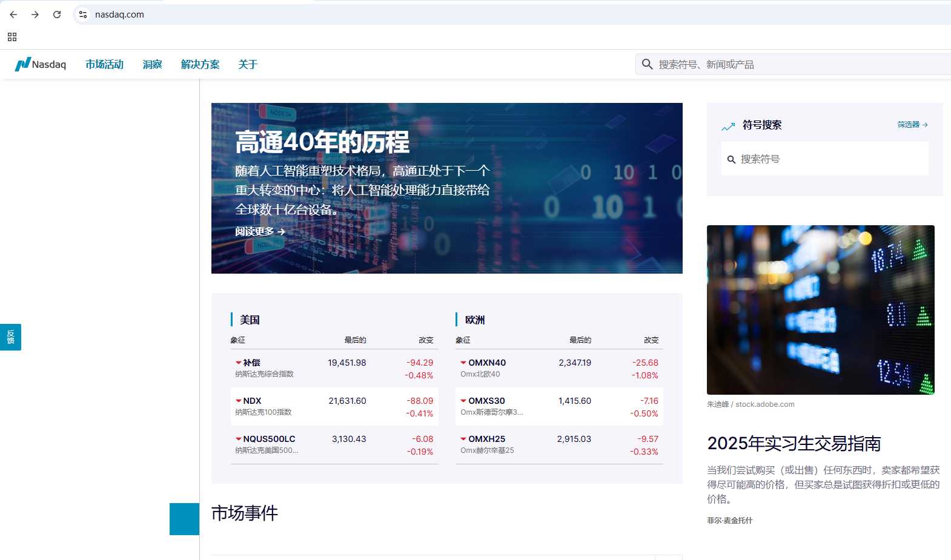
Task: Click the red down arrow beside NDX
Action: click(x=239, y=401)
